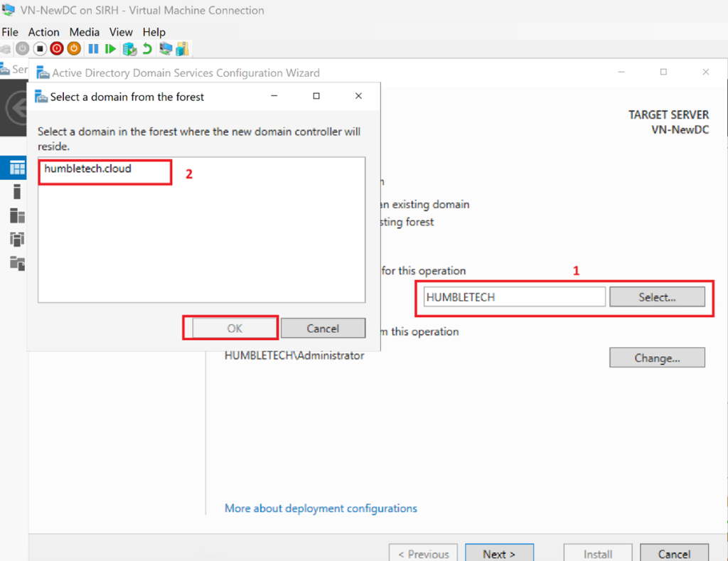728x561 pixels.
Task: Click the Change... credentials button
Action: pyautogui.click(x=657, y=358)
